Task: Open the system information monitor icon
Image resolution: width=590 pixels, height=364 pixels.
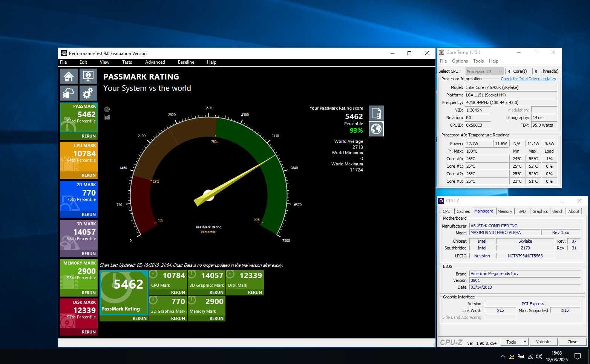Action: pos(88,76)
